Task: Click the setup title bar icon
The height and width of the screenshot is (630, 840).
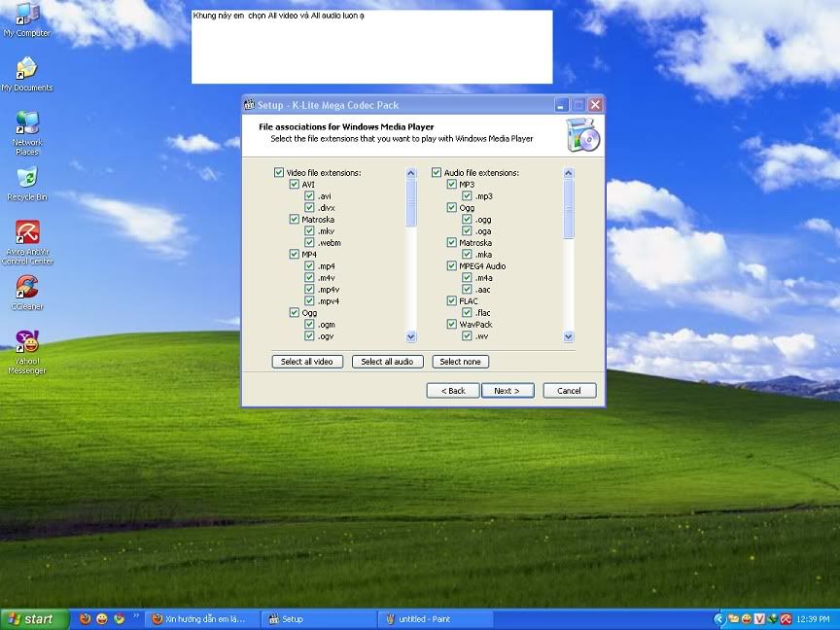Action: click(x=249, y=104)
